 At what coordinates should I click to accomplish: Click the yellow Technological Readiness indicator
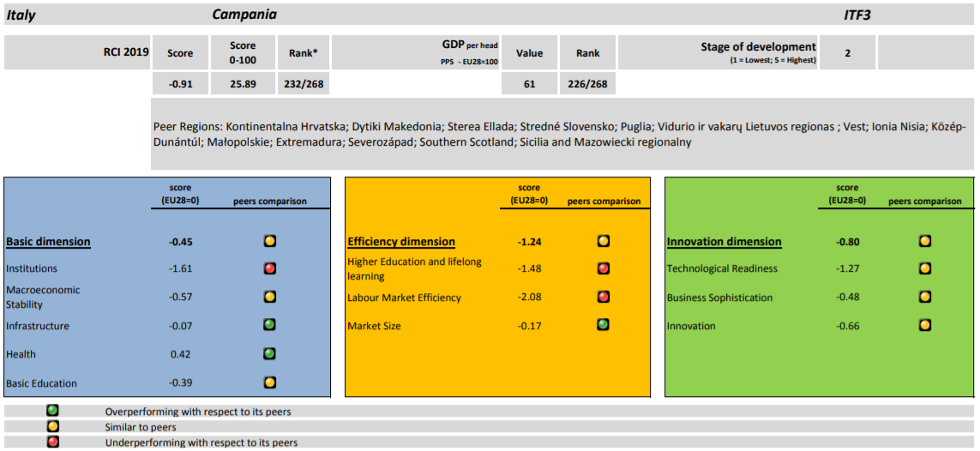[925, 268]
